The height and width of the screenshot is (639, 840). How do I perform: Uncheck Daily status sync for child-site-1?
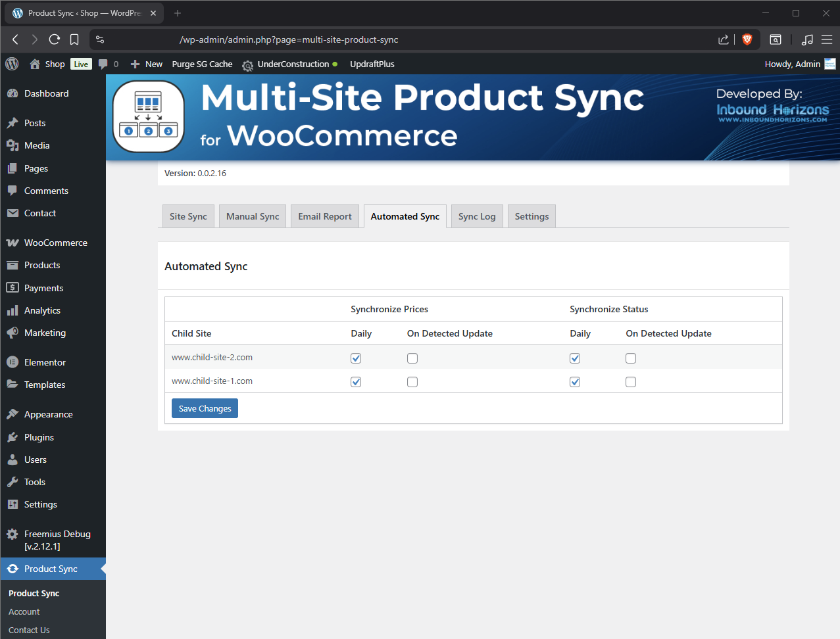pyautogui.click(x=575, y=382)
